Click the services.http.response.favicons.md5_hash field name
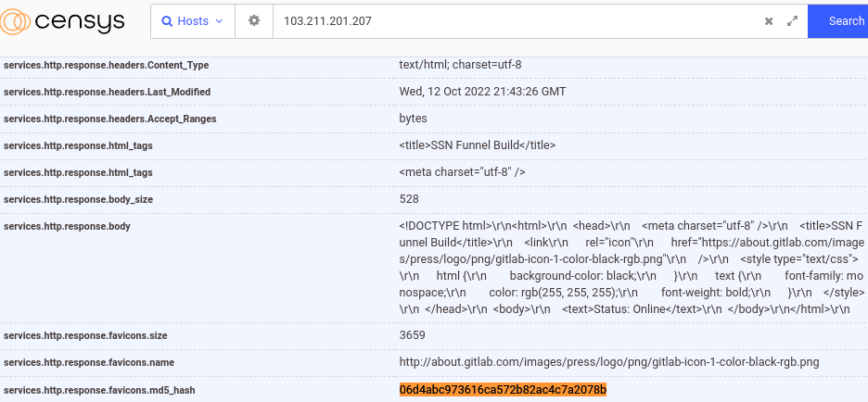This screenshot has height=402, width=868. pos(99,391)
